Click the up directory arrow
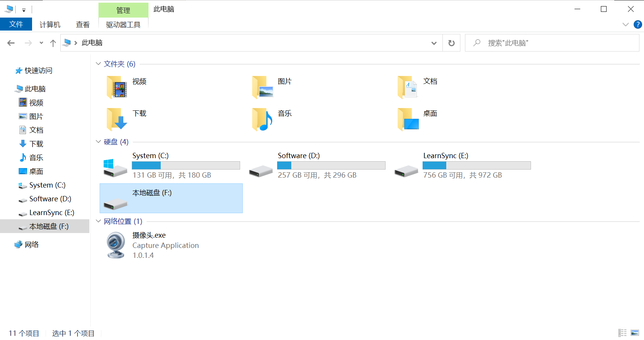 tap(53, 43)
